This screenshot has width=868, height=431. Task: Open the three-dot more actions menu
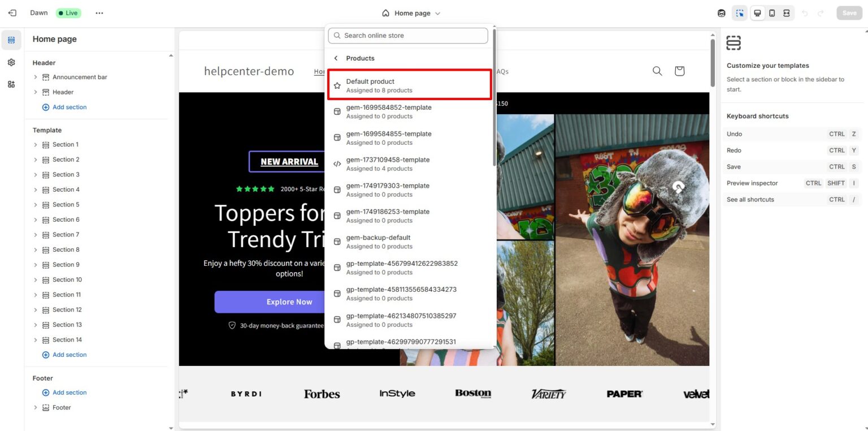click(x=99, y=13)
